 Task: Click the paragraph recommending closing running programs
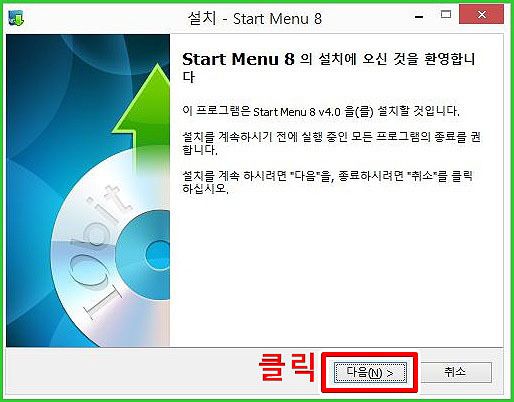coord(331,143)
